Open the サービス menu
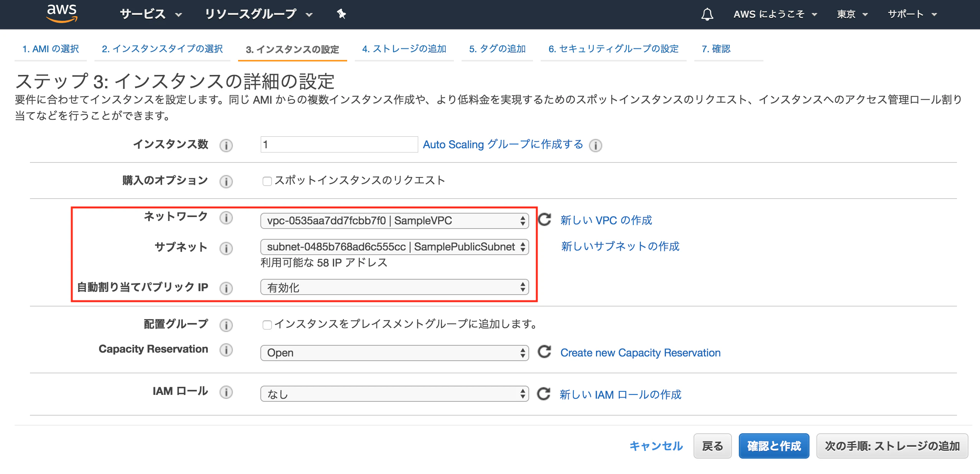This screenshot has height=474, width=980. (x=151, y=14)
